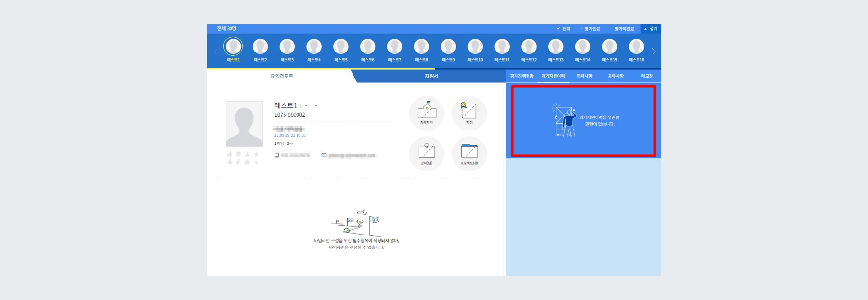Select applicant avatar 테스트11
Screen dimensions: 868x300
pos(502,47)
